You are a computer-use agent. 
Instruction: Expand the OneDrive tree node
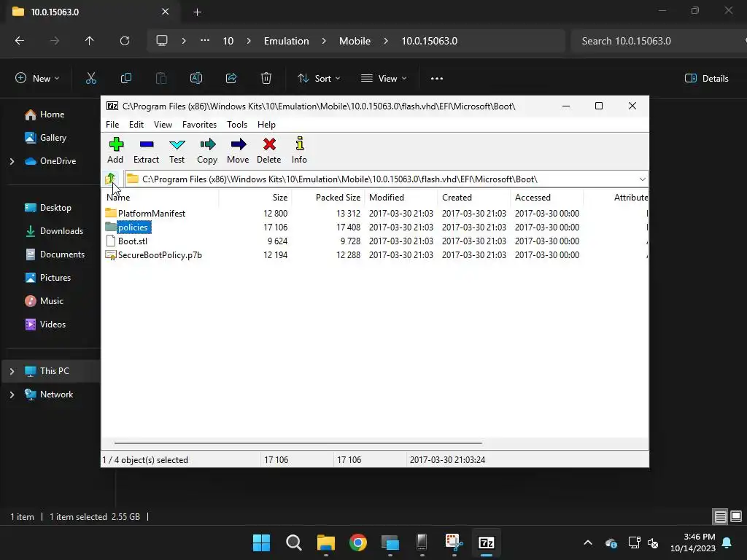click(12, 161)
